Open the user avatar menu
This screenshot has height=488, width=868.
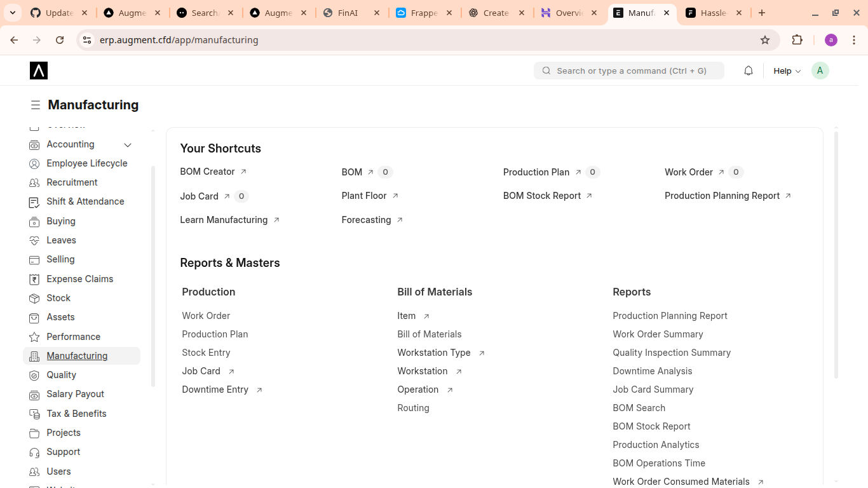pyautogui.click(x=820, y=71)
